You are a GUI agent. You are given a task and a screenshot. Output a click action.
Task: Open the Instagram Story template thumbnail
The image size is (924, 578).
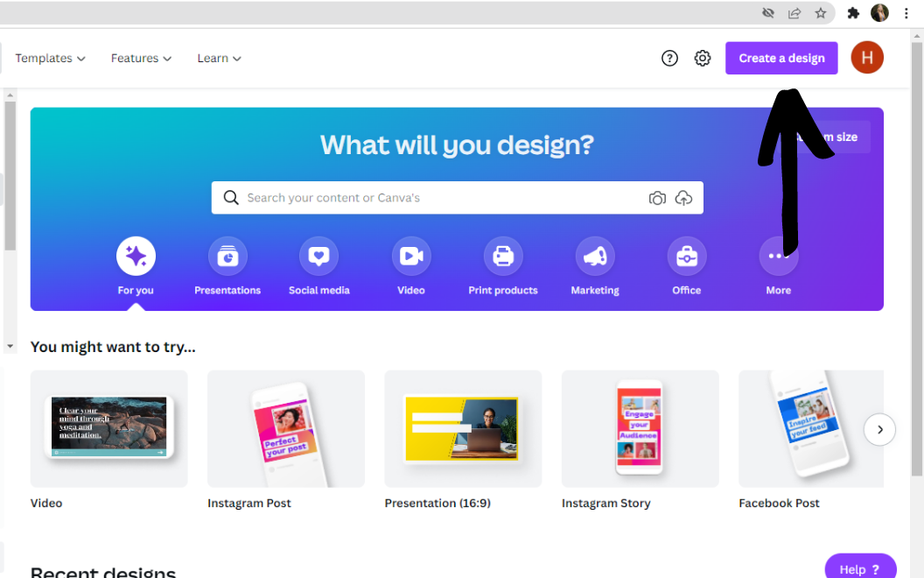(640, 429)
